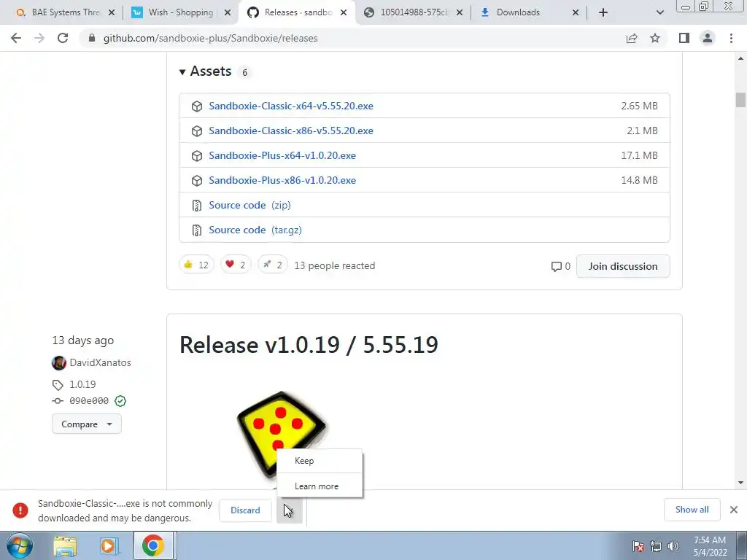Click the page vertical scrollbar thumb
Screen dimensions: 747x560
coord(740,100)
